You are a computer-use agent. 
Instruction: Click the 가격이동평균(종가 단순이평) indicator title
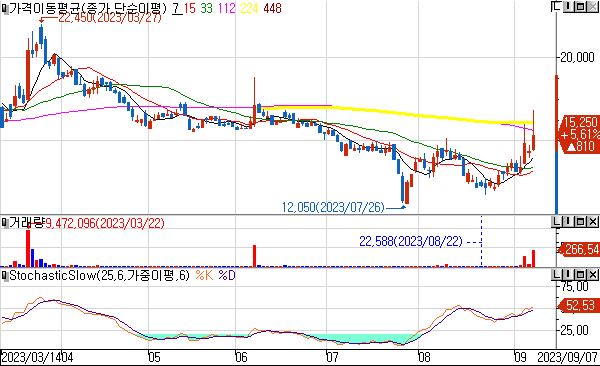tap(88, 8)
